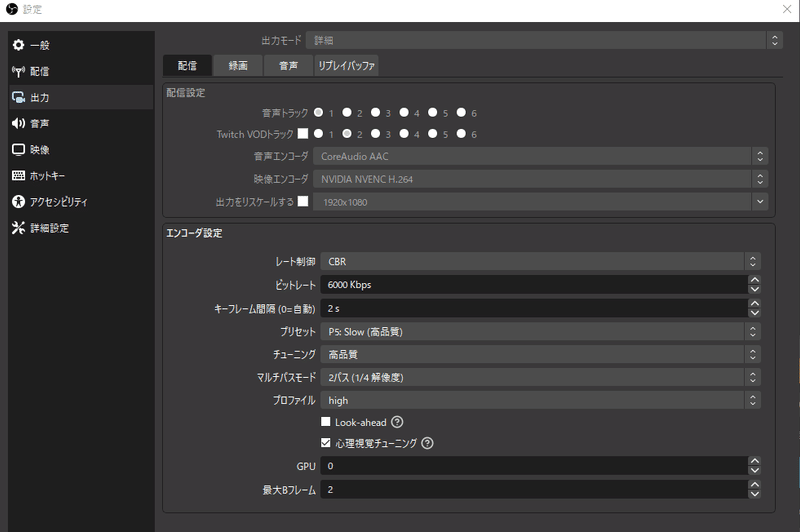The height and width of the screenshot is (532, 800).
Task: Switch to the リプレイバッファ tab
Action: [x=346, y=65]
